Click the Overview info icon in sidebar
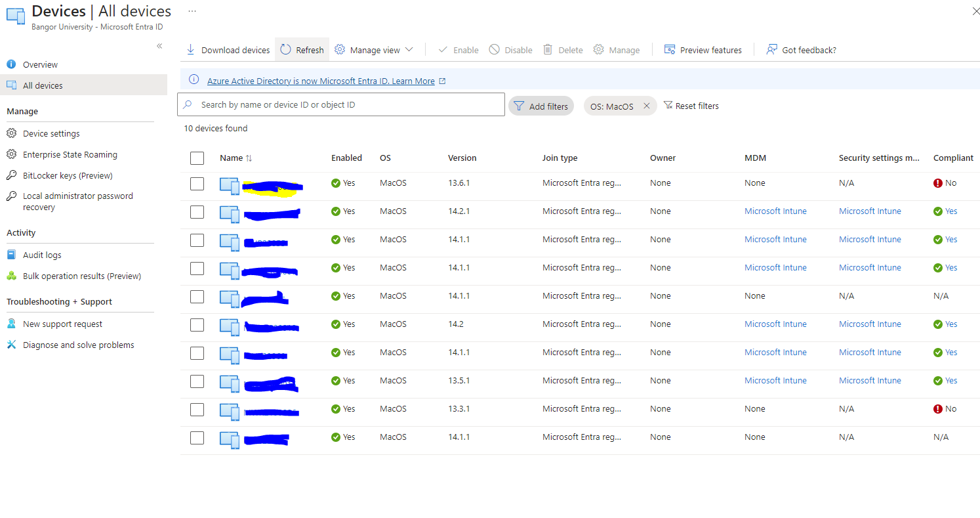The height and width of the screenshot is (518, 980). 11,64
